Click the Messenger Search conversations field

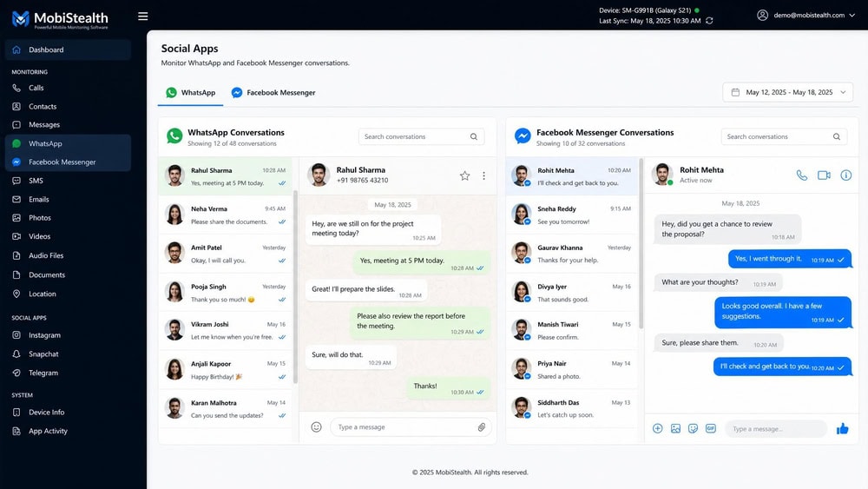tap(784, 136)
